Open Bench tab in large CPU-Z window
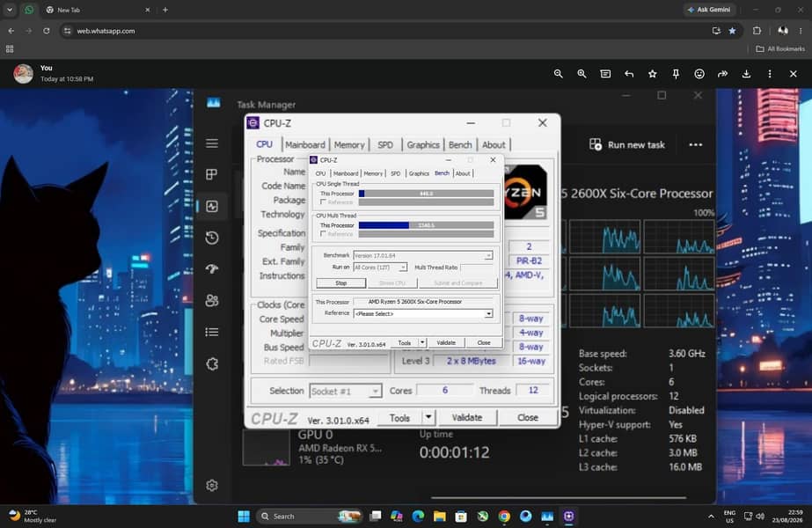Screen dimensions: 812x528 coord(460,145)
